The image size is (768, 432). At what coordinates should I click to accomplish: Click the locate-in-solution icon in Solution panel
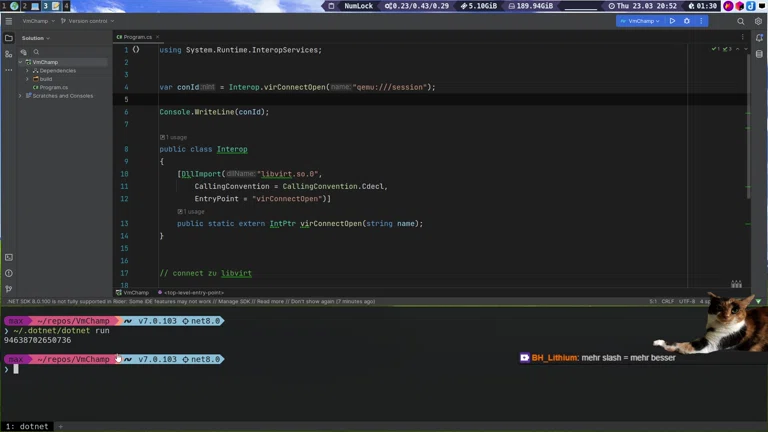click(x=24, y=52)
